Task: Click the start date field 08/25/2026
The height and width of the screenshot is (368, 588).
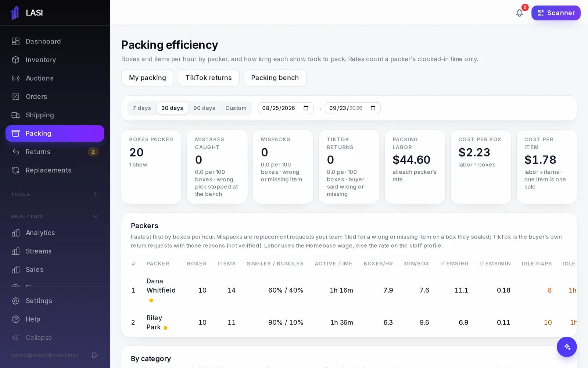Action: (286, 108)
